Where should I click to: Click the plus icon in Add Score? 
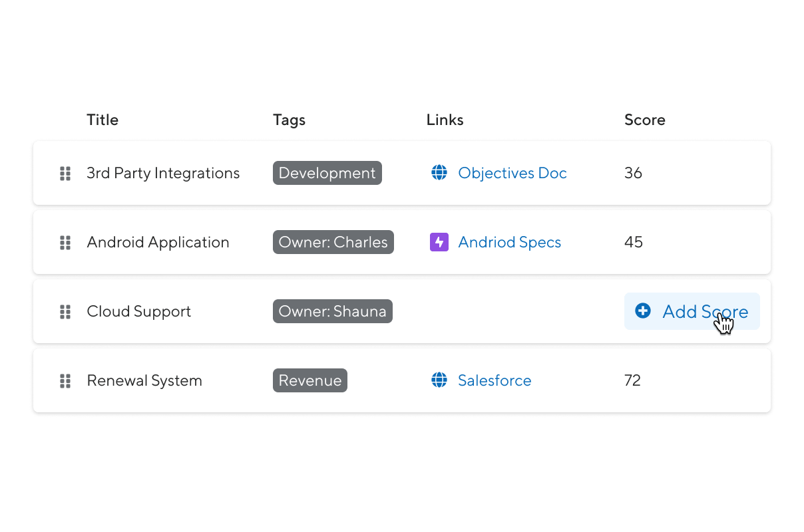point(643,311)
